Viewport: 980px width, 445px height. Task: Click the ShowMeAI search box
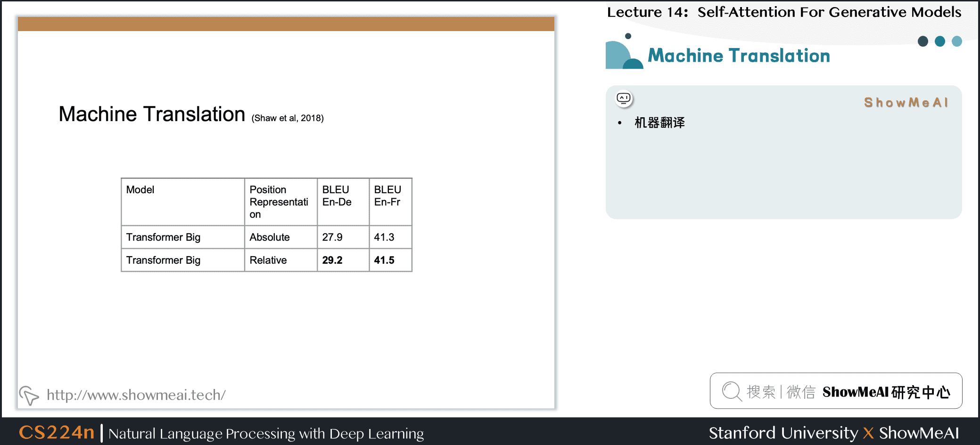[x=836, y=391]
